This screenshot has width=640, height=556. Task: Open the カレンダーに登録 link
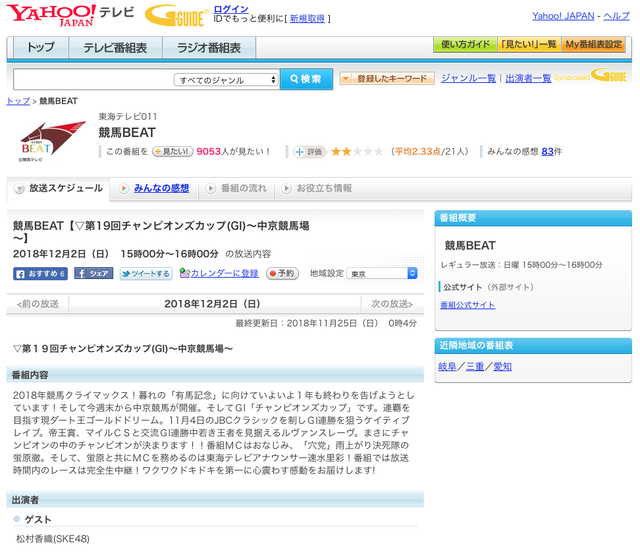pyautogui.click(x=224, y=273)
